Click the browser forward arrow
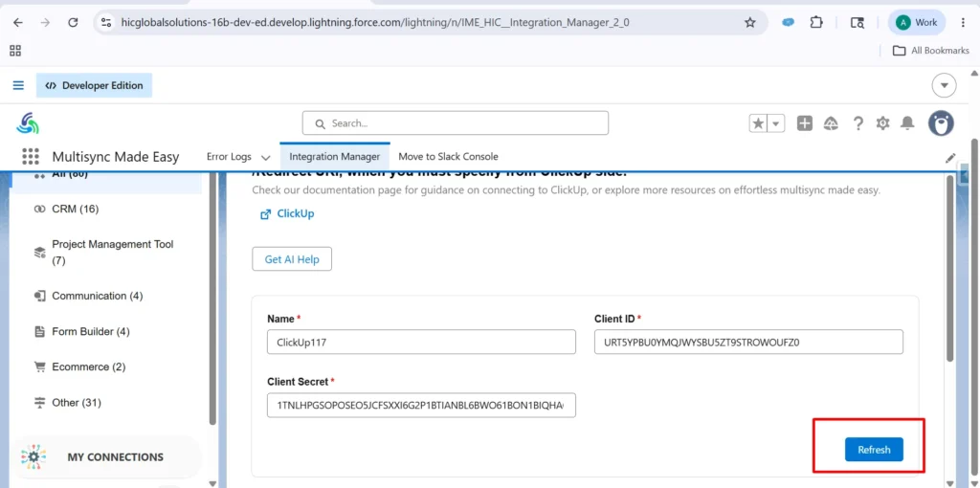Viewport: 980px width, 488px height. click(45, 23)
